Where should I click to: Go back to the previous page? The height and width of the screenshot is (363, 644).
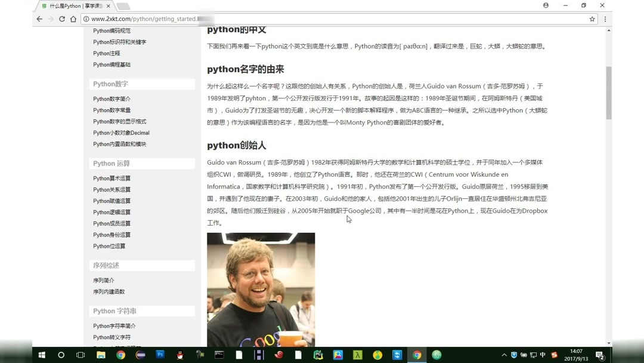tap(39, 19)
